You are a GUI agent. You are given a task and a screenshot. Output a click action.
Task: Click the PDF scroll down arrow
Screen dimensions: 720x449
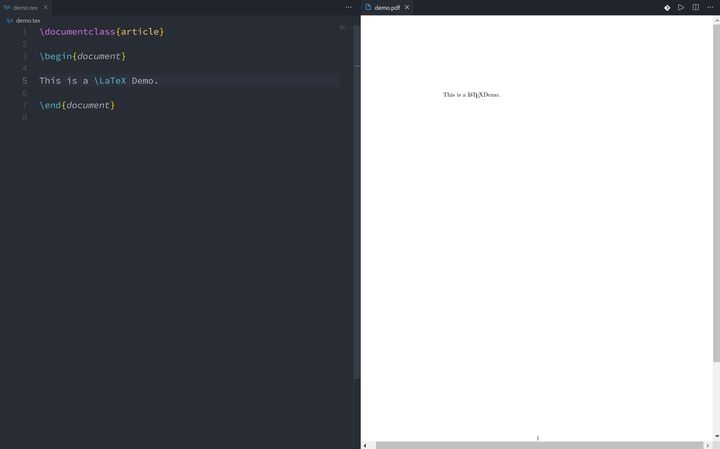(x=716, y=437)
